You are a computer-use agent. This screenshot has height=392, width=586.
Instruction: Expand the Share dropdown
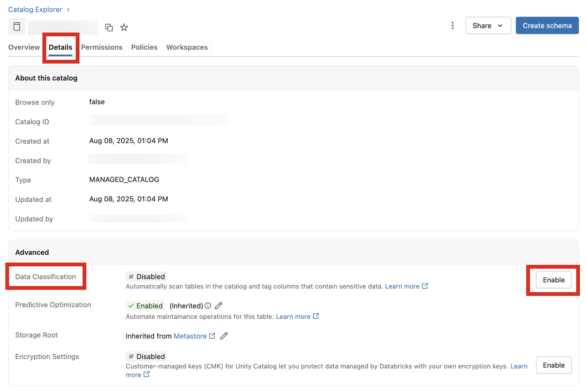tap(488, 26)
